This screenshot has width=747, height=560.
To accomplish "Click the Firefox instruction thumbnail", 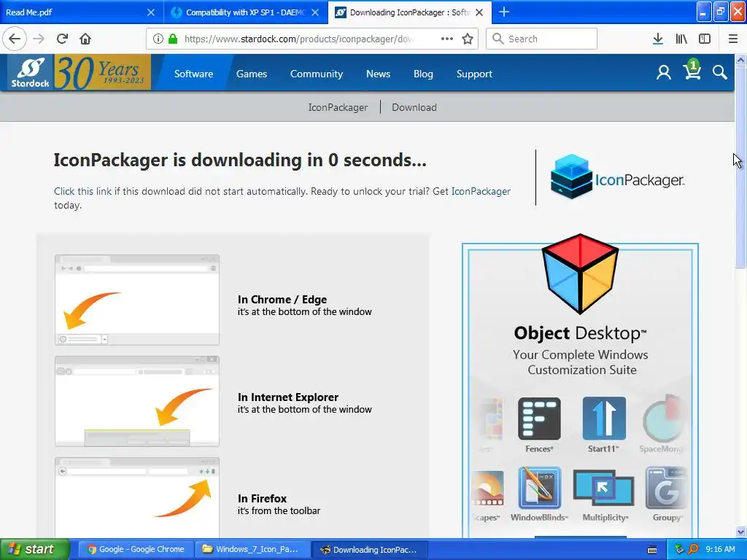I will click(137, 497).
